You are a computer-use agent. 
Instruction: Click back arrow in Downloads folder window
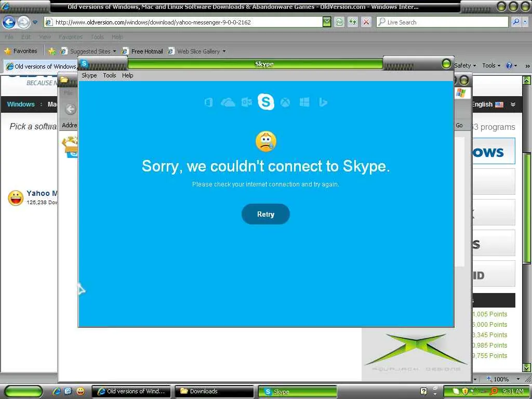click(x=70, y=109)
